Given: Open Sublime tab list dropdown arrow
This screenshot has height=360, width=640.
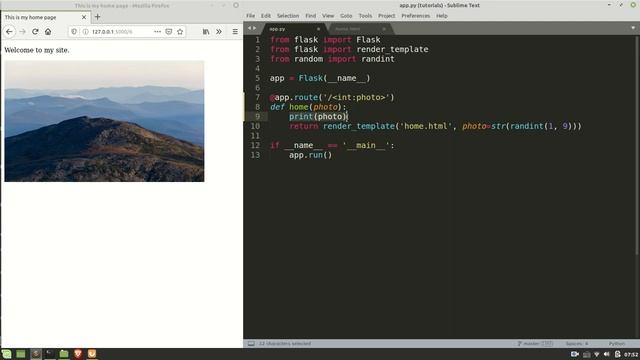Looking at the screenshot, I should pos(633,28).
